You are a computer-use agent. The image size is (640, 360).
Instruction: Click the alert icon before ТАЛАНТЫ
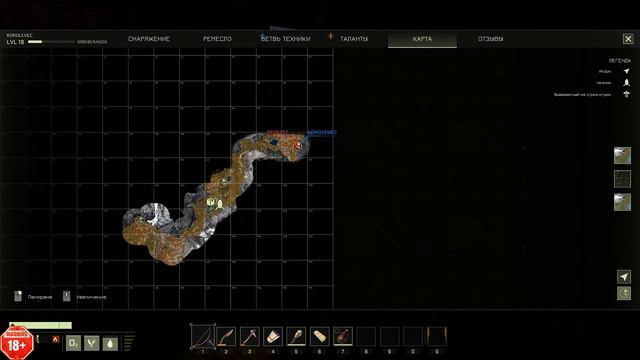point(331,37)
